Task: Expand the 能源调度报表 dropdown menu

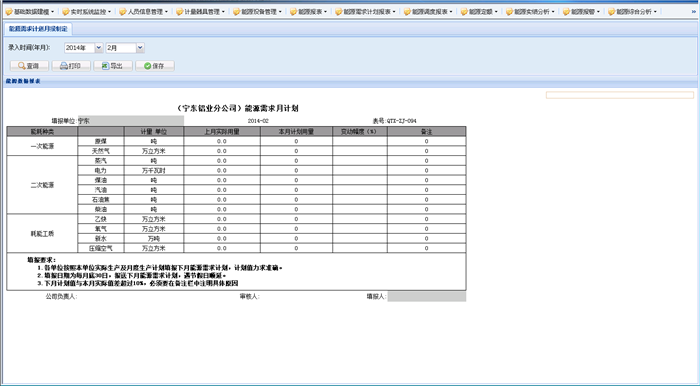Action: pyautogui.click(x=429, y=12)
